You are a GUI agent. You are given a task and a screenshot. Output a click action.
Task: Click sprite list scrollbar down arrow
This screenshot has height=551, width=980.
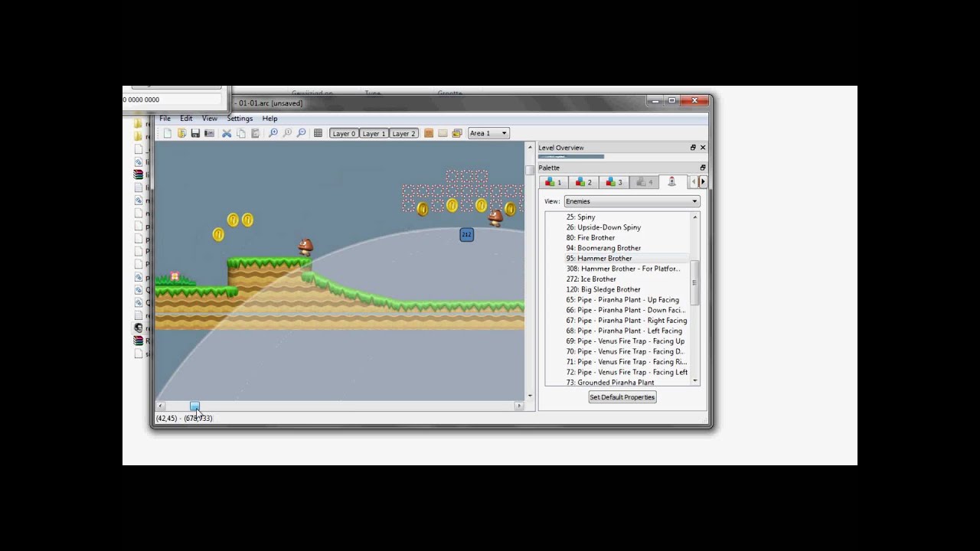(x=695, y=380)
